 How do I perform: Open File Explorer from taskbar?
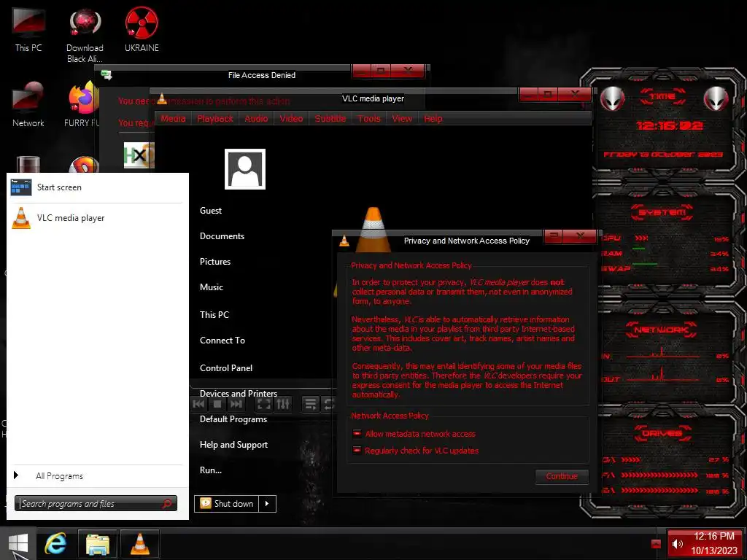point(98,543)
